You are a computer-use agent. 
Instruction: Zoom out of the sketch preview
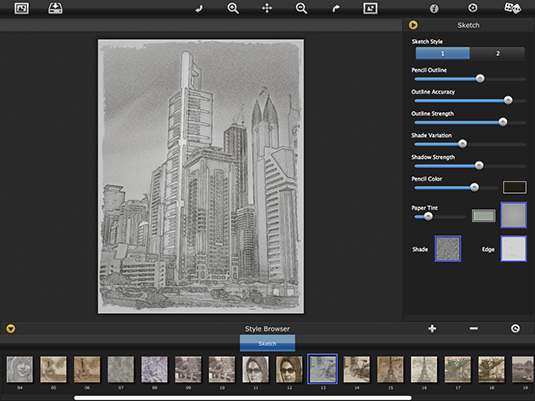point(301,8)
